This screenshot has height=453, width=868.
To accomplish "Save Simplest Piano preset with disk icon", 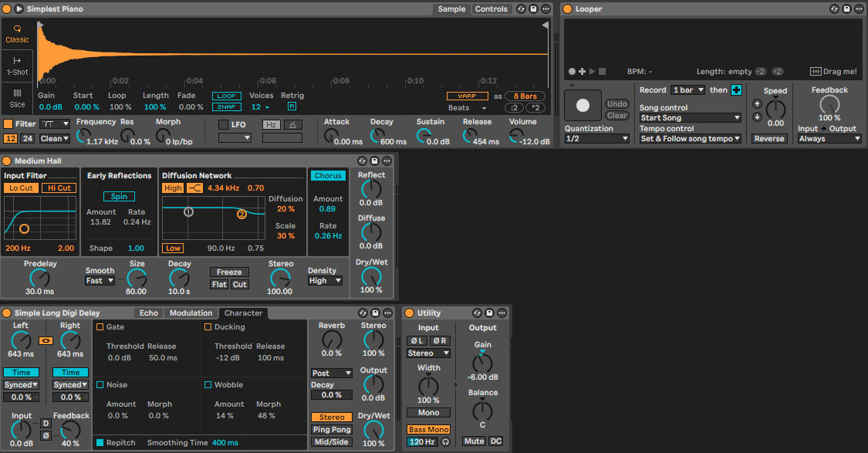I will coord(534,8).
